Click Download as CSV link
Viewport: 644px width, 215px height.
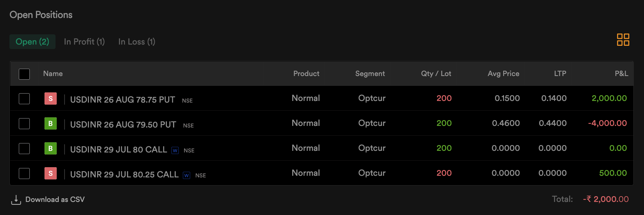coord(55,199)
